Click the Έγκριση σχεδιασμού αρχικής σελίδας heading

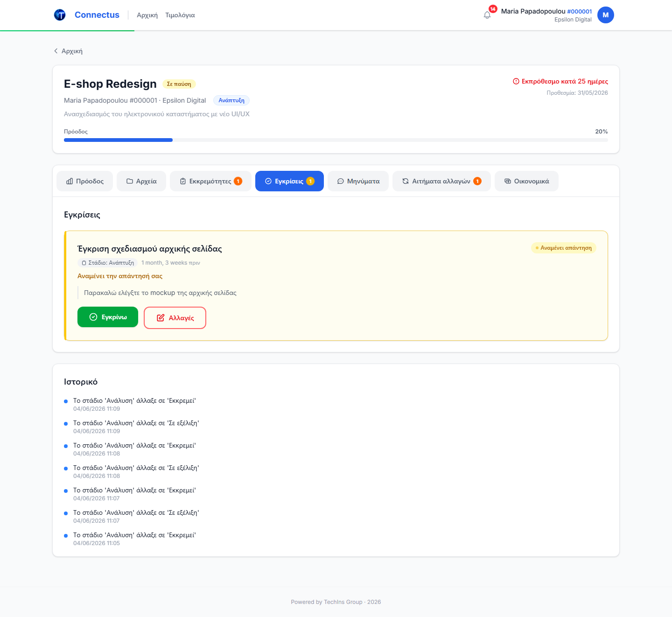coord(150,249)
